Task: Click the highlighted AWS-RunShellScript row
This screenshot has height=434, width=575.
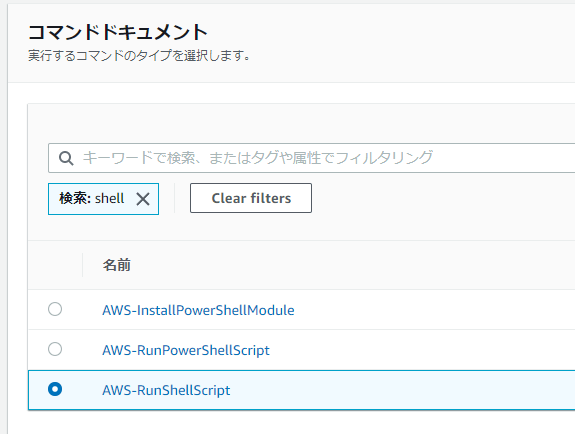Action: [x=301, y=390]
